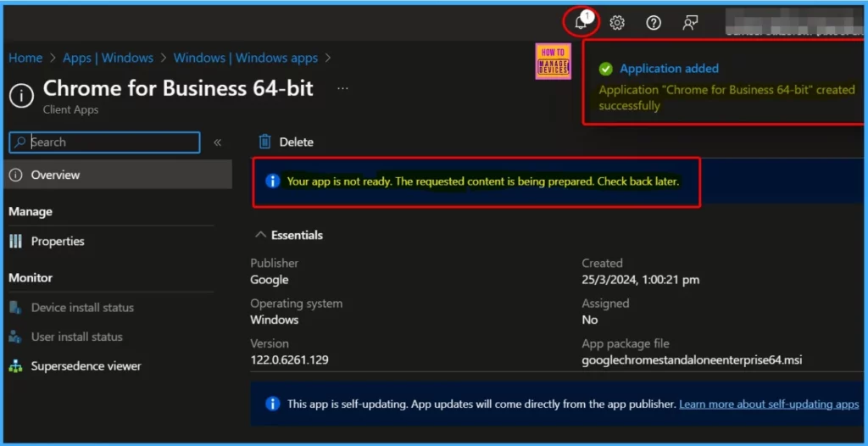Viewport: 868px width, 446px height.
Task: Click the Properties bars icon
Action: click(16, 241)
